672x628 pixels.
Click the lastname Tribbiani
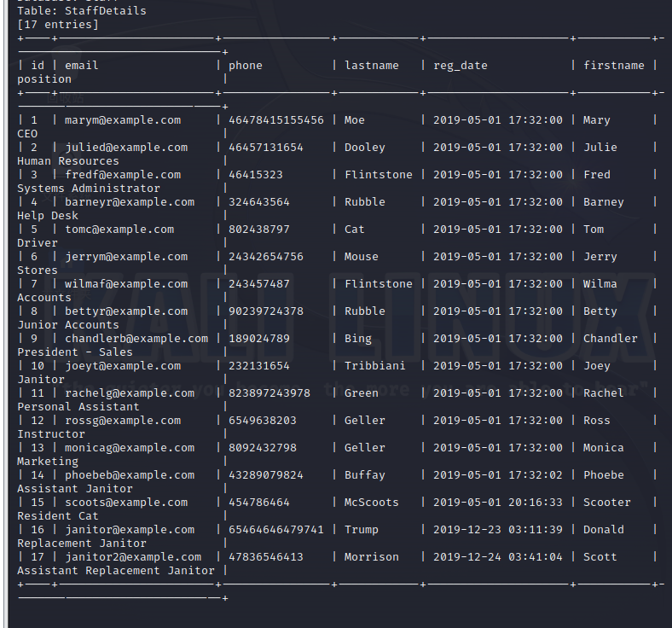375,366
